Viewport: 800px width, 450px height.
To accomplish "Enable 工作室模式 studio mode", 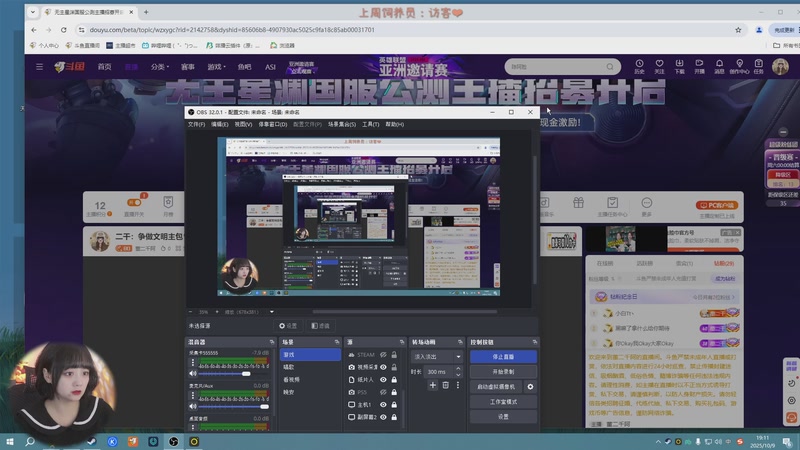I will [x=503, y=402].
